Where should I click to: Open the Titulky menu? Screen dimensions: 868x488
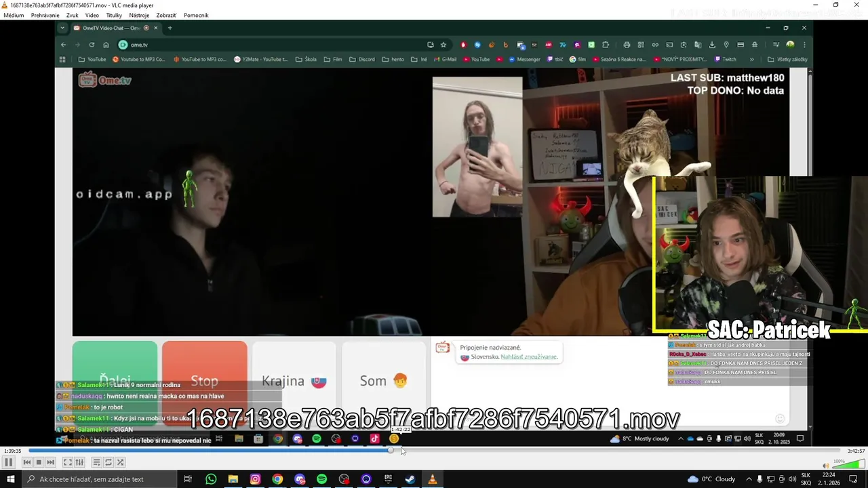pyautogui.click(x=114, y=15)
